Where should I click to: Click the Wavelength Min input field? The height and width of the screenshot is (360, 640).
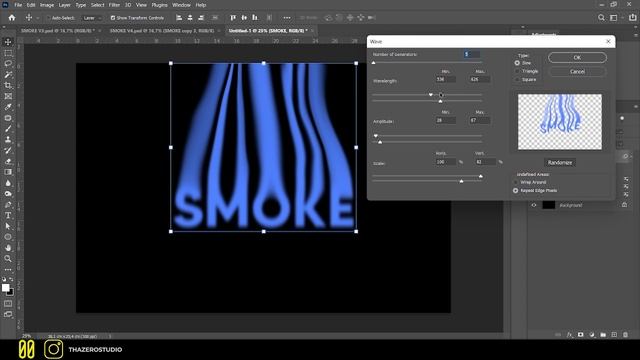[446, 79]
